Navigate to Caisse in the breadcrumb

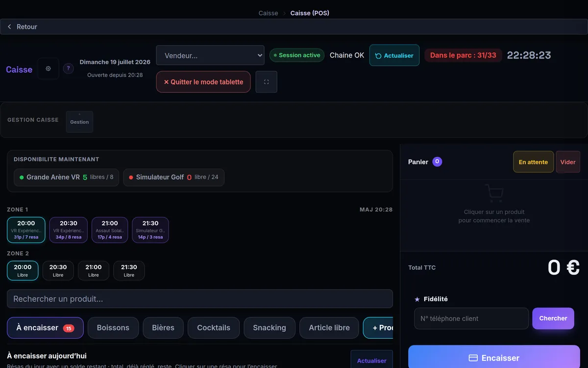point(268,13)
